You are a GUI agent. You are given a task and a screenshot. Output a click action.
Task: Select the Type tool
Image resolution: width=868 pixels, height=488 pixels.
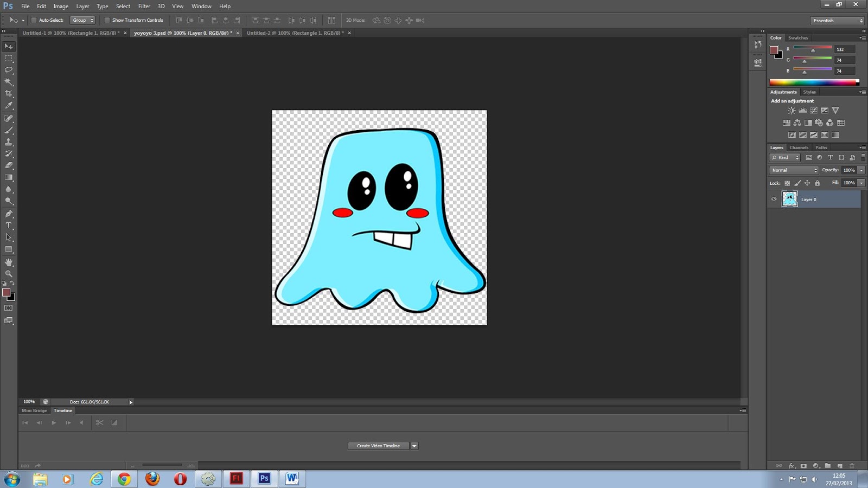[x=9, y=226]
